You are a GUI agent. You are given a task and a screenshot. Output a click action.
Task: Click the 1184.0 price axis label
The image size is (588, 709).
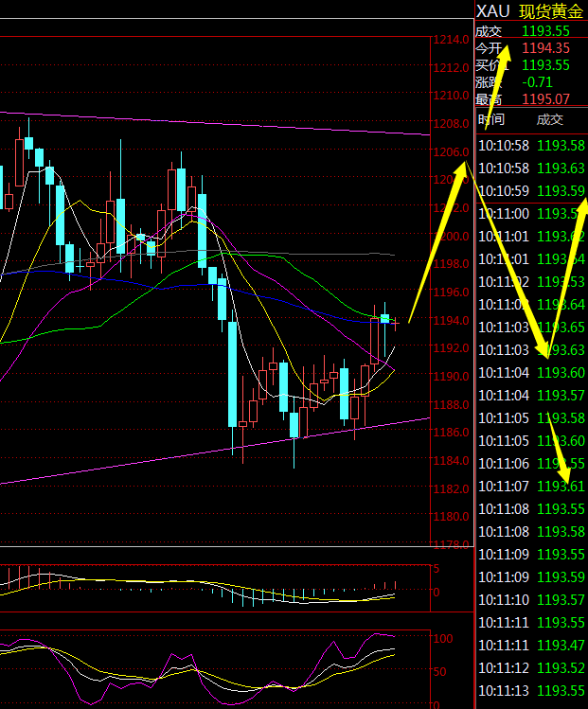pyautogui.click(x=451, y=460)
